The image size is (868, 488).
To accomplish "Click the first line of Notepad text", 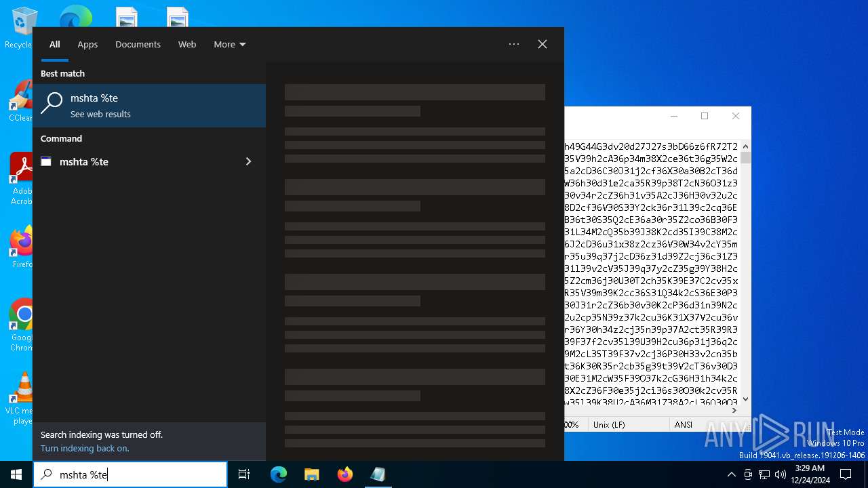I will [651, 146].
